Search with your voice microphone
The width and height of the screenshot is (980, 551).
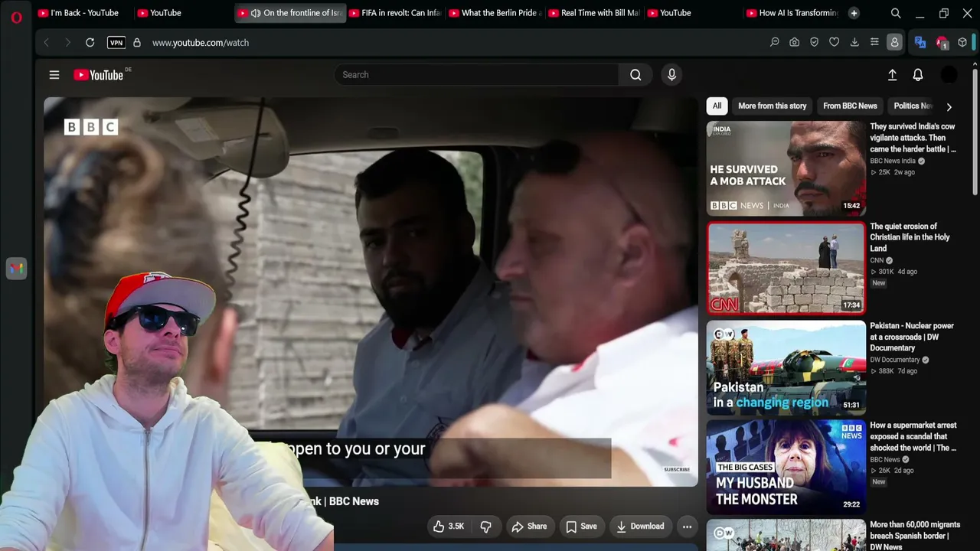click(671, 75)
